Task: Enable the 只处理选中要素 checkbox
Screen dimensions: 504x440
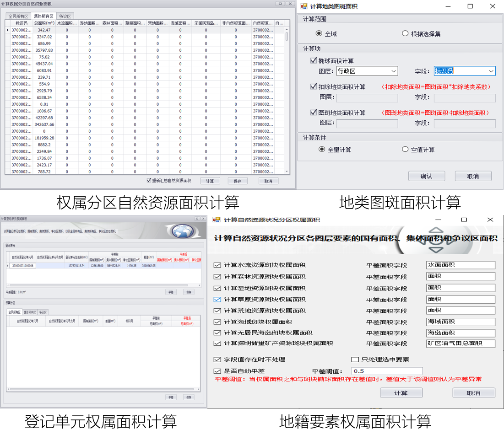Action: coord(355,360)
